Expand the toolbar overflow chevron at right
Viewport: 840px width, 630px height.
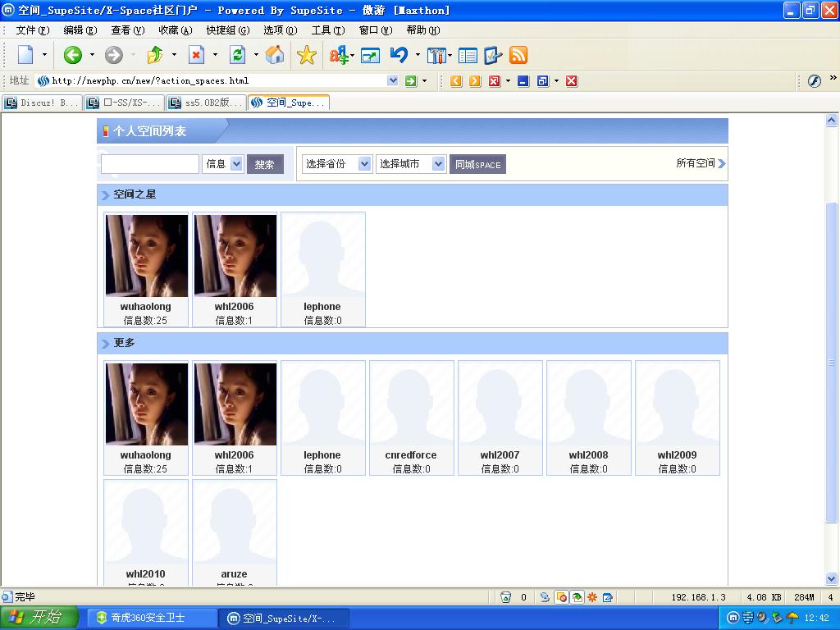tap(833, 78)
